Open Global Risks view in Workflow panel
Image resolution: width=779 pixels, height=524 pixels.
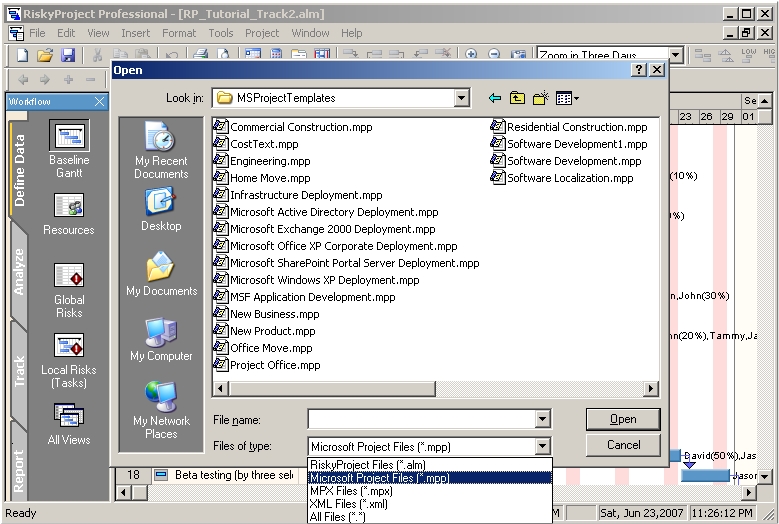point(69,291)
